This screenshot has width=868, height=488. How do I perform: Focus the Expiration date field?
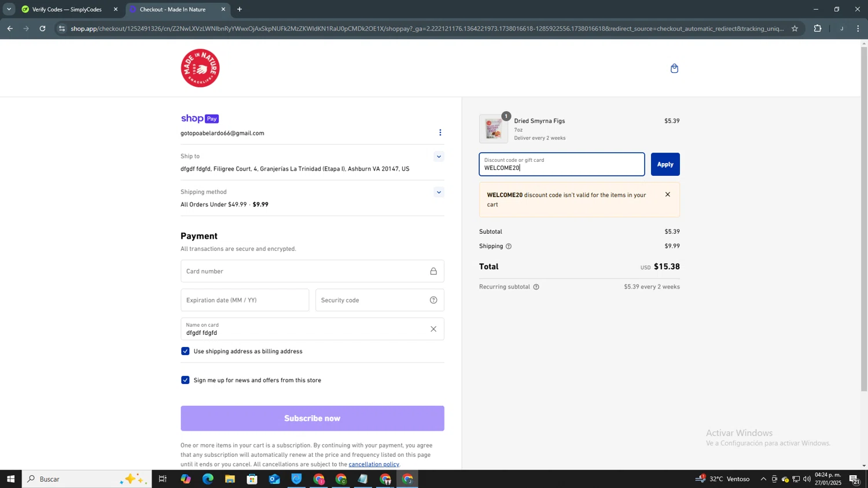(x=245, y=300)
